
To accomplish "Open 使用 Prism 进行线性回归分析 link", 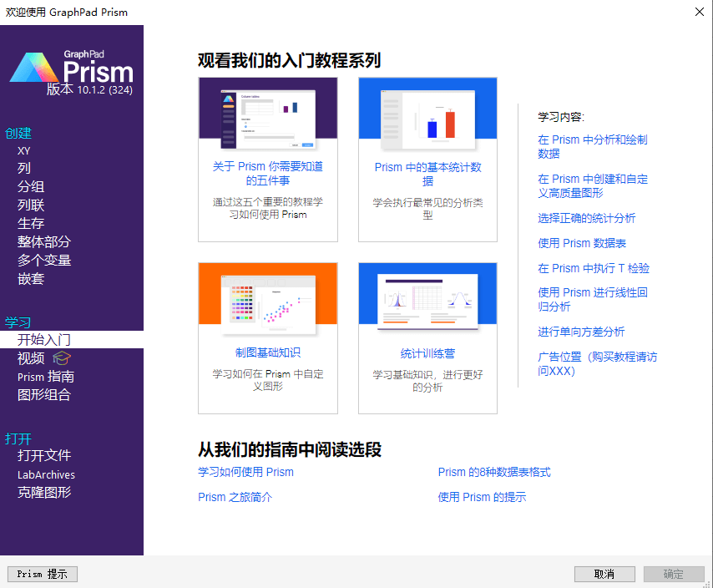I will click(x=593, y=299).
